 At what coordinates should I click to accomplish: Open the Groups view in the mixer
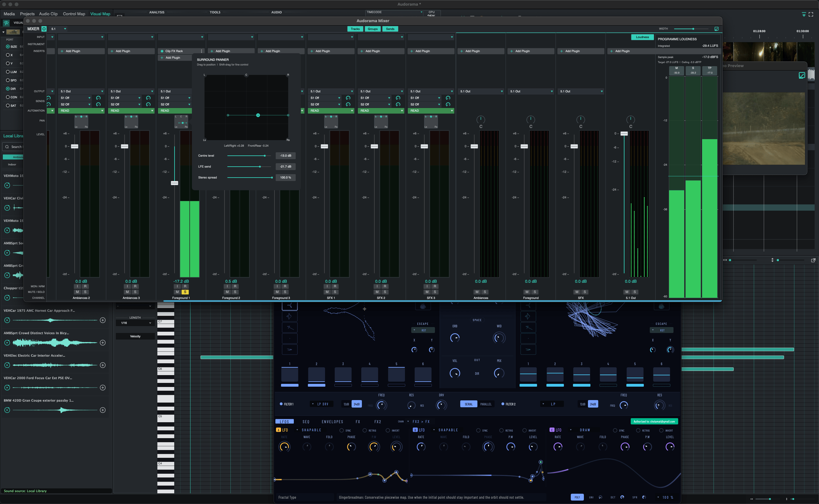pyautogui.click(x=372, y=29)
